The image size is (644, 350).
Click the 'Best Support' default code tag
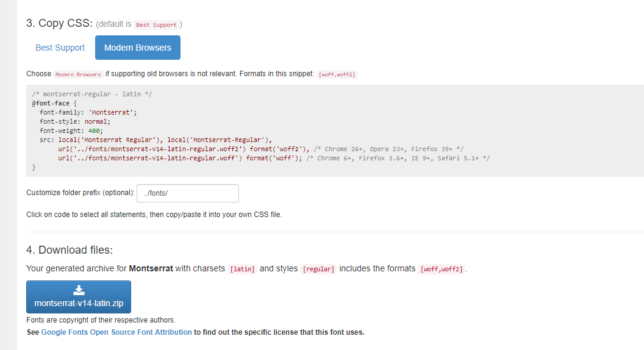coord(156,25)
